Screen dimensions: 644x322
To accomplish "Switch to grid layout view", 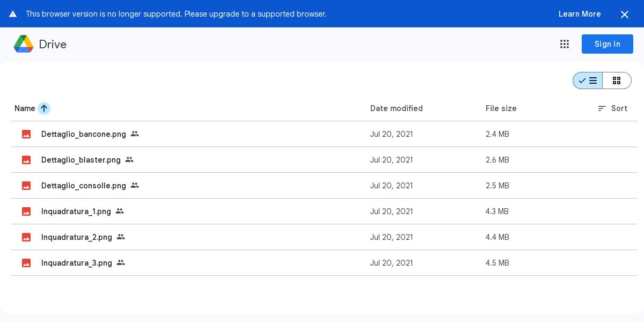I will coord(617,80).
